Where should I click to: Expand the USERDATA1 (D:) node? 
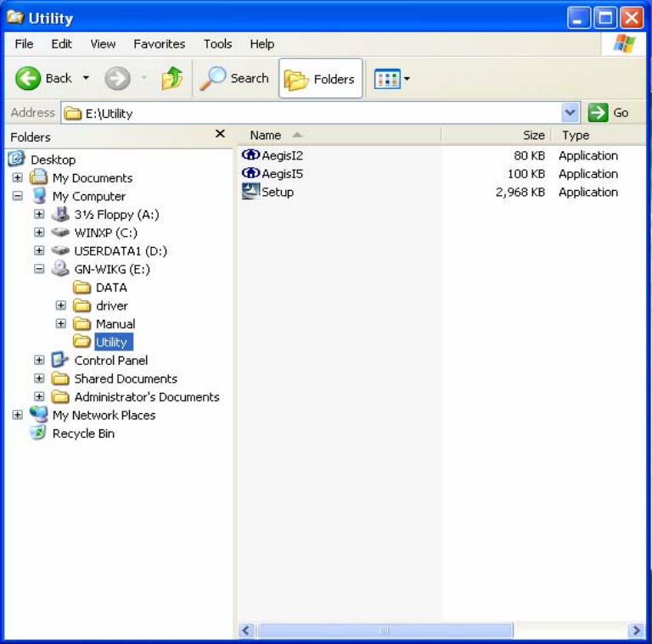click(39, 251)
